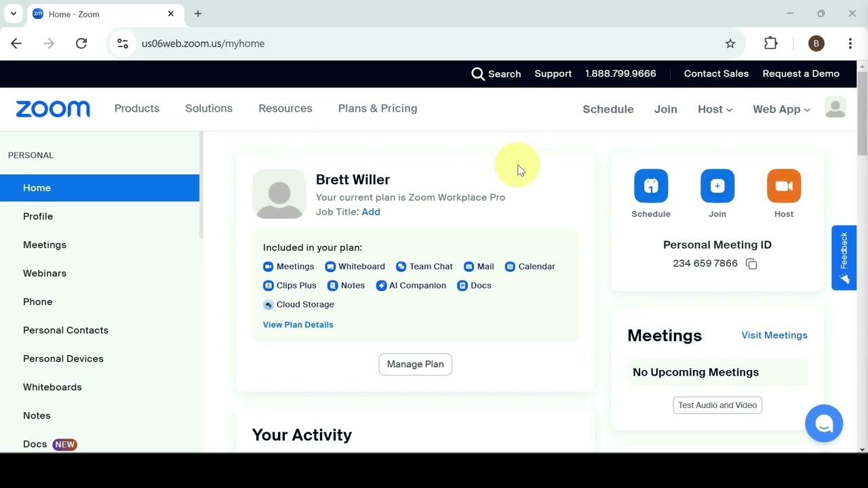Open View Plan Details link
The image size is (868, 488).
(x=298, y=325)
